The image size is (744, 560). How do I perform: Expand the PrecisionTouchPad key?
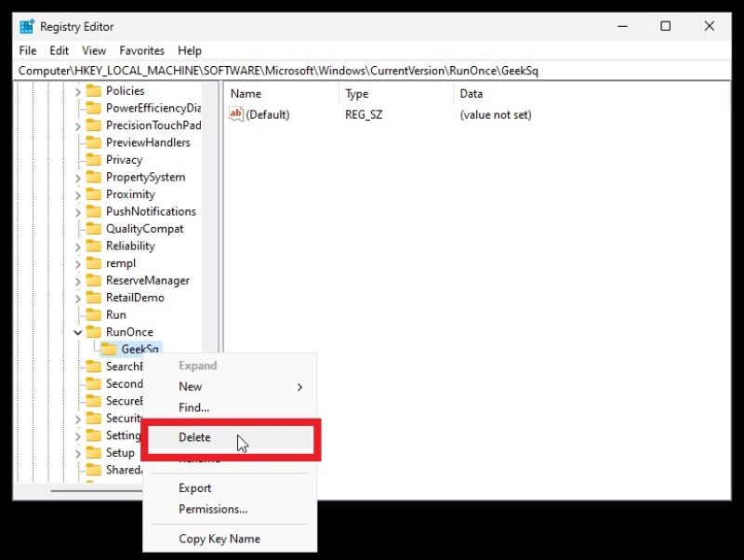pos(78,126)
